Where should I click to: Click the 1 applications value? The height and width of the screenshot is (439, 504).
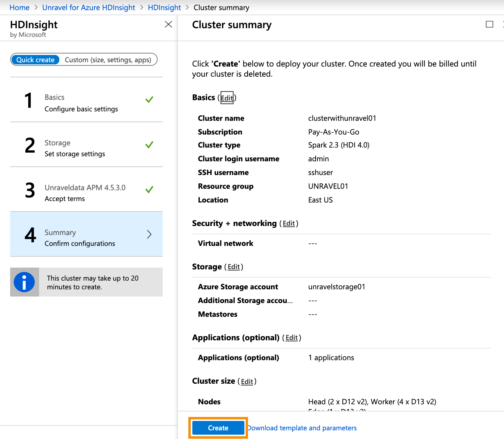(x=331, y=358)
